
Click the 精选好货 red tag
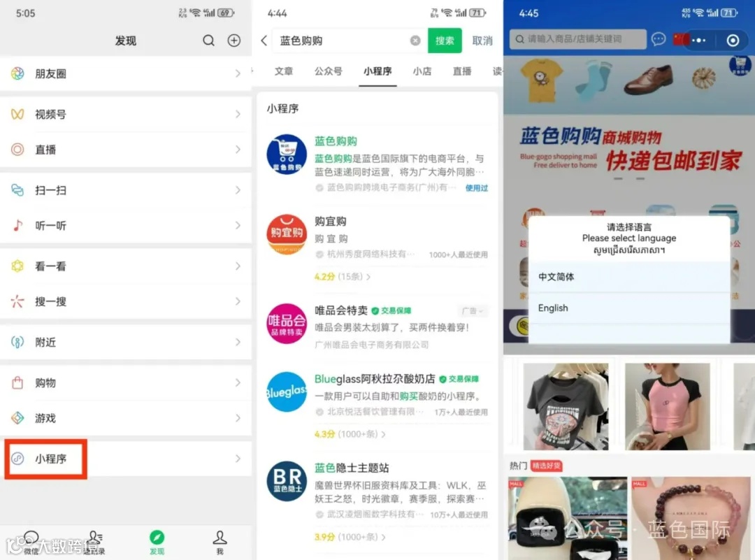547,466
